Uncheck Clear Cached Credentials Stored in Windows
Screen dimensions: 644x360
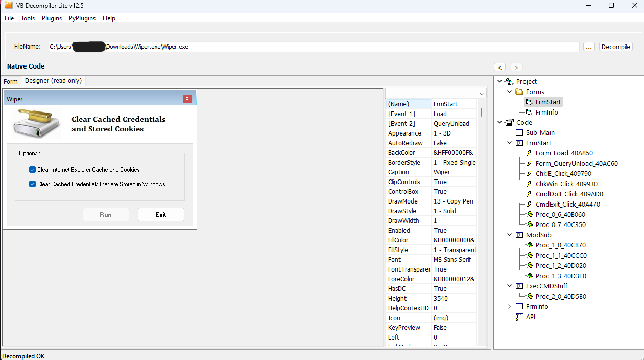pyautogui.click(x=33, y=184)
